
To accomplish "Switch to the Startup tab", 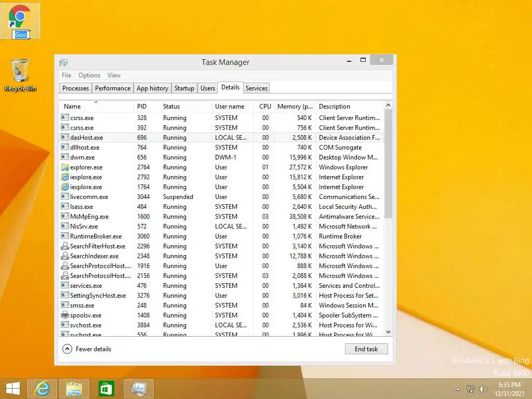I will [184, 88].
